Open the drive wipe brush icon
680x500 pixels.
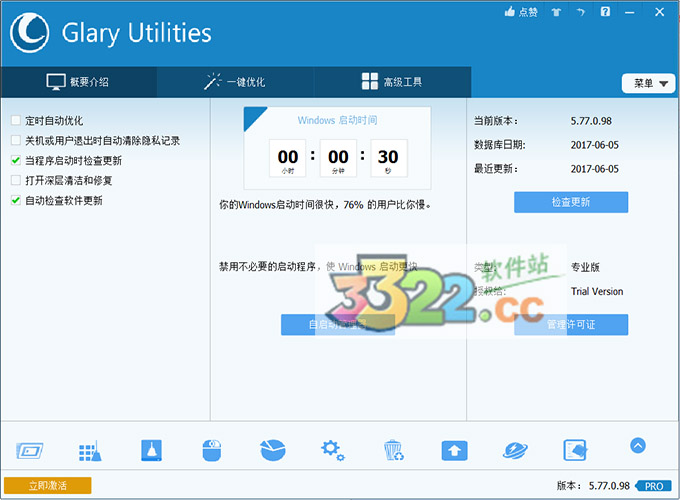[151, 450]
